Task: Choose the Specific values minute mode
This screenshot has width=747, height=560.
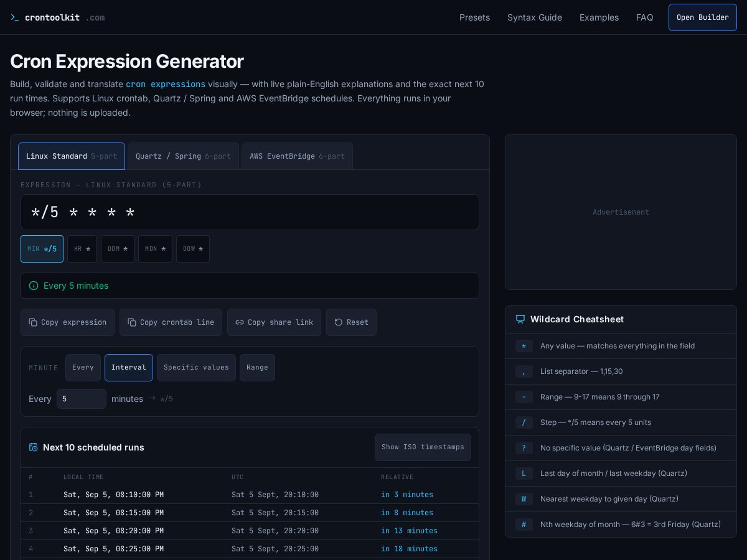Action: [196, 368]
